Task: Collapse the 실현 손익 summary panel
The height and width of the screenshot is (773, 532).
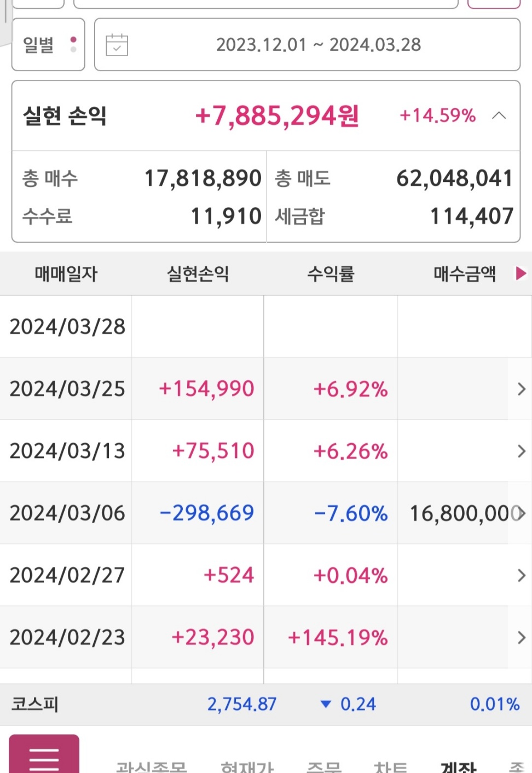Action: [x=499, y=116]
